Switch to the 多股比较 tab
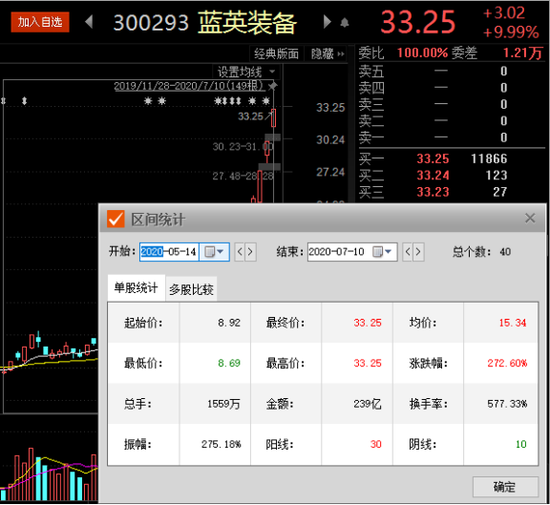550x505 pixels. point(191,289)
